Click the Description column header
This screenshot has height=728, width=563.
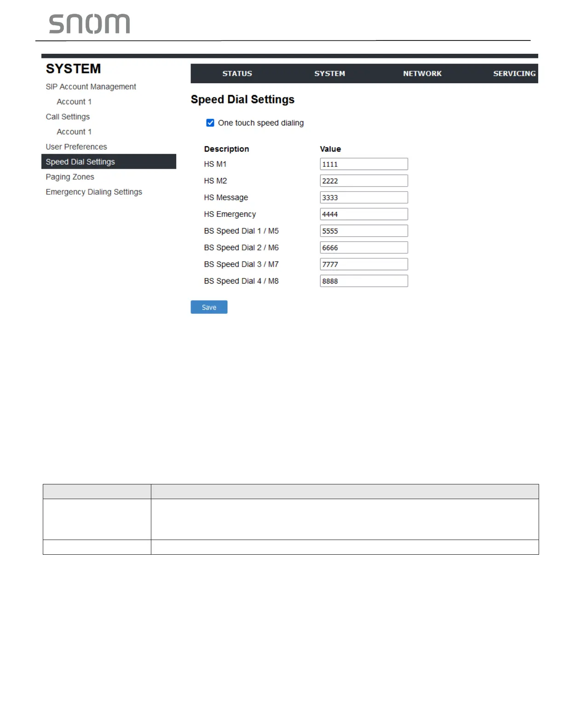click(227, 149)
